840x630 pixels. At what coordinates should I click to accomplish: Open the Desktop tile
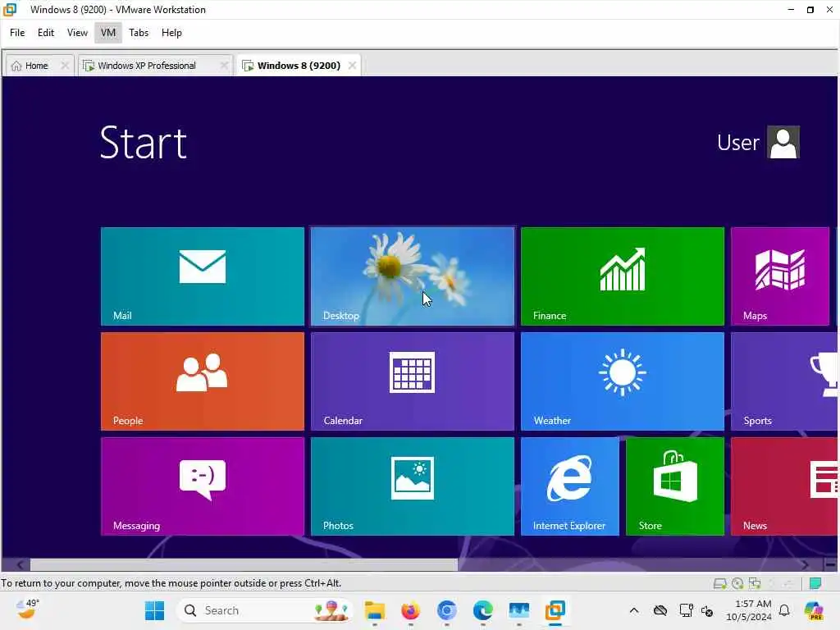[x=413, y=276]
